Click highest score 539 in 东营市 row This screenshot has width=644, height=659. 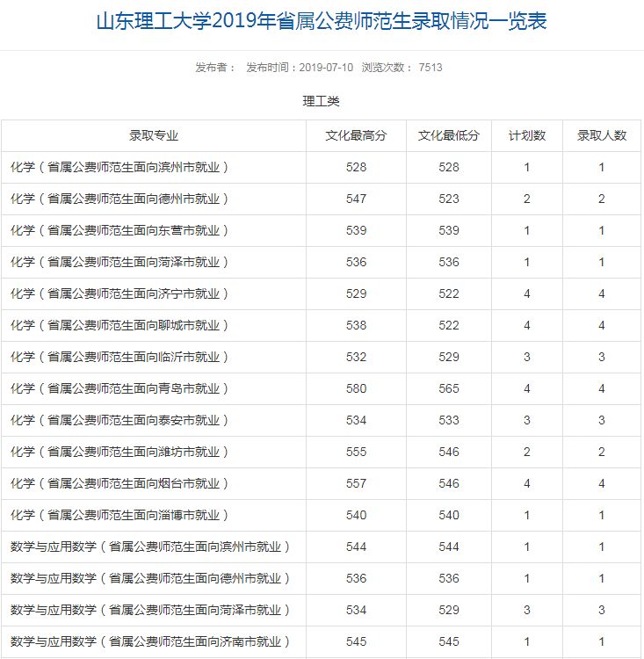coord(356,230)
